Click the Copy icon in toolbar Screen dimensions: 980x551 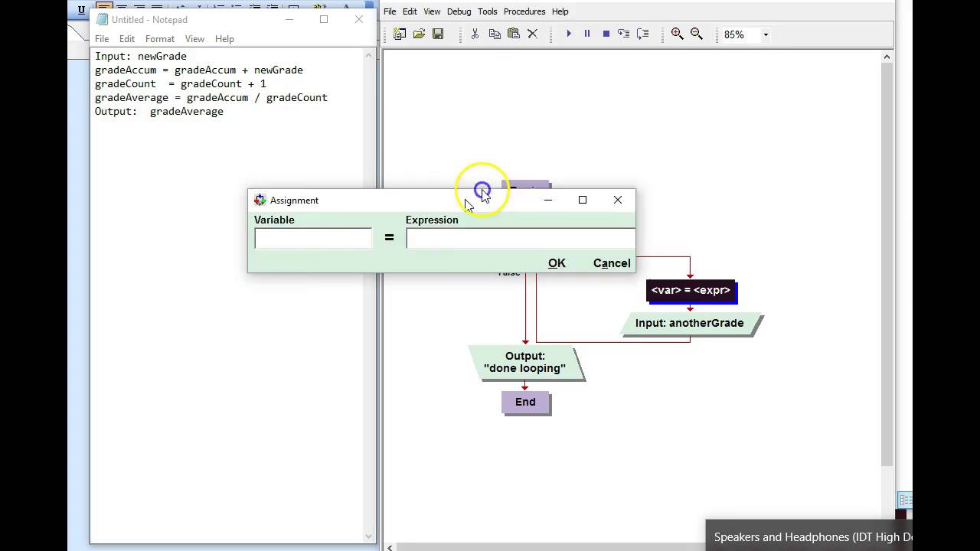pos(495,34)
